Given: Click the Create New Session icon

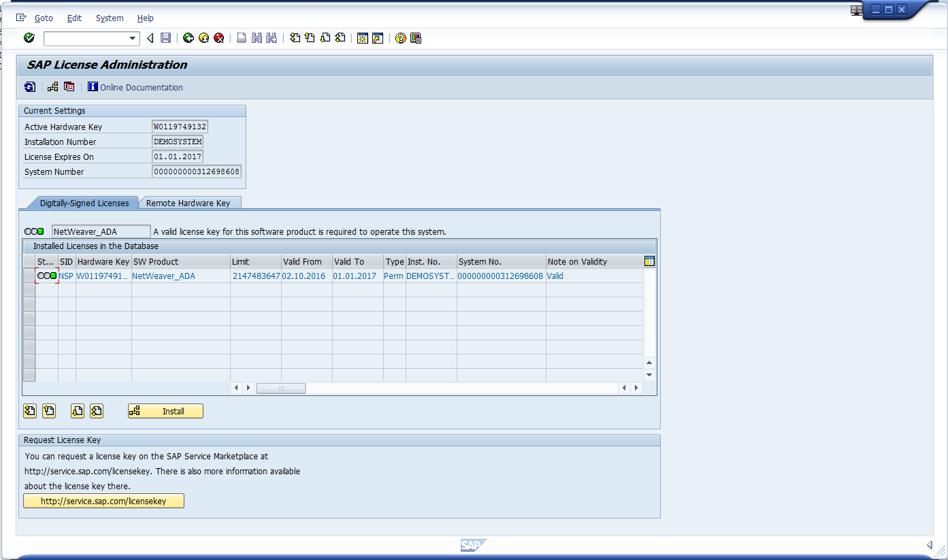Looking at the screenshot, I should coord(363,38).
